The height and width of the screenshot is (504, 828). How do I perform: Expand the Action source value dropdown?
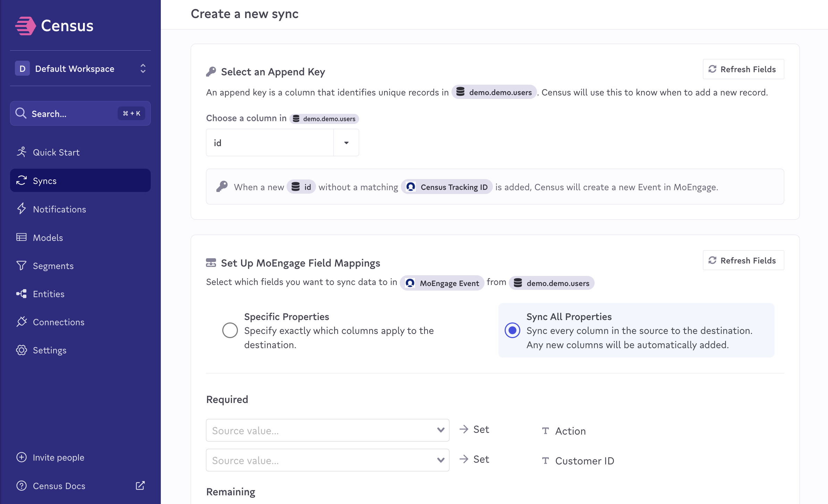pos(440,430)
